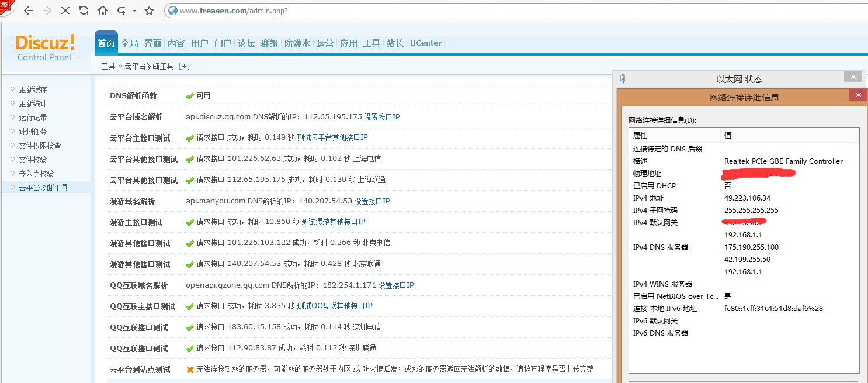Select 云平台诊断工具 in the sidebar
The image size is (868, 383).
tap(43, 188)
